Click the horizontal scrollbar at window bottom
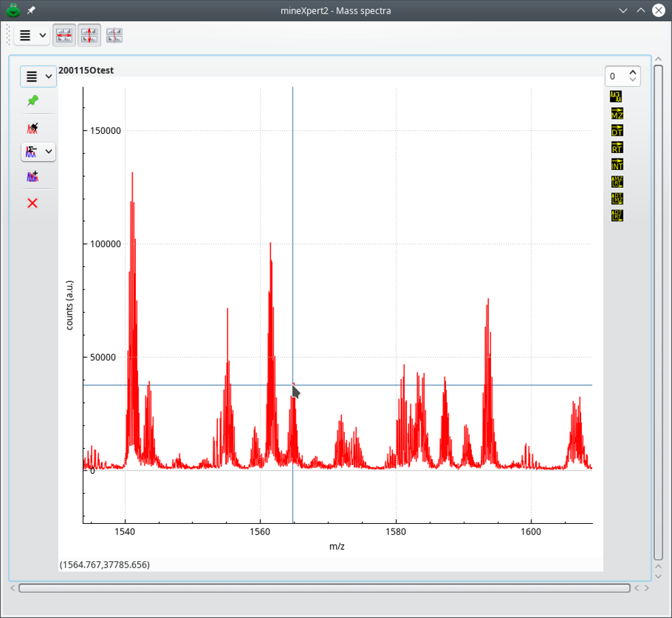 coord(324,588)
